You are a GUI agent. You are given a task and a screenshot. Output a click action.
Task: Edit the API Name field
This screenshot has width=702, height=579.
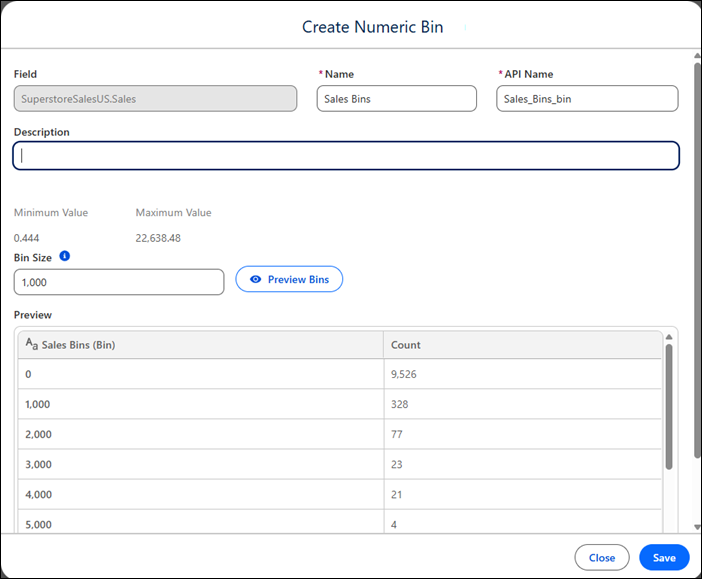point(587,99)
